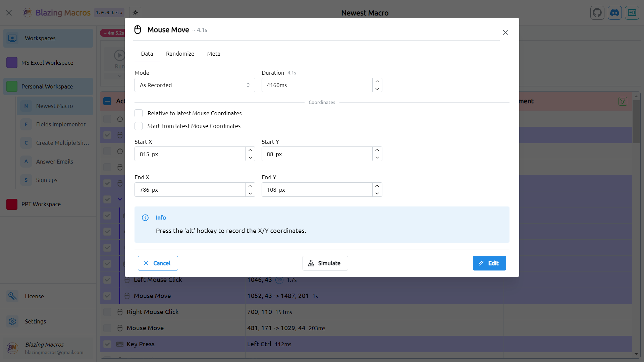Toggle the select-all checkbox in table header
Image resolution: width=644 pixels, height=362 pixels.
(107, 101)
